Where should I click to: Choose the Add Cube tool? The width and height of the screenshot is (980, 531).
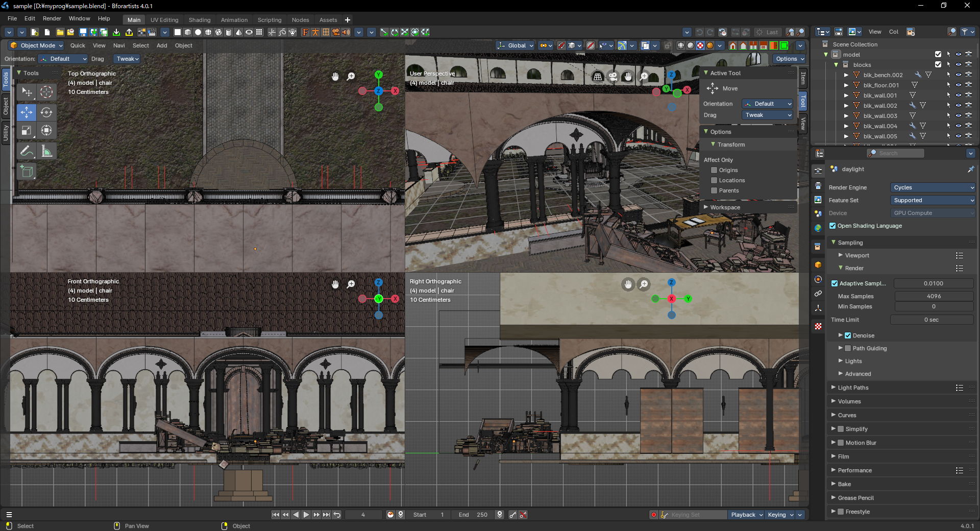(27, 172)
